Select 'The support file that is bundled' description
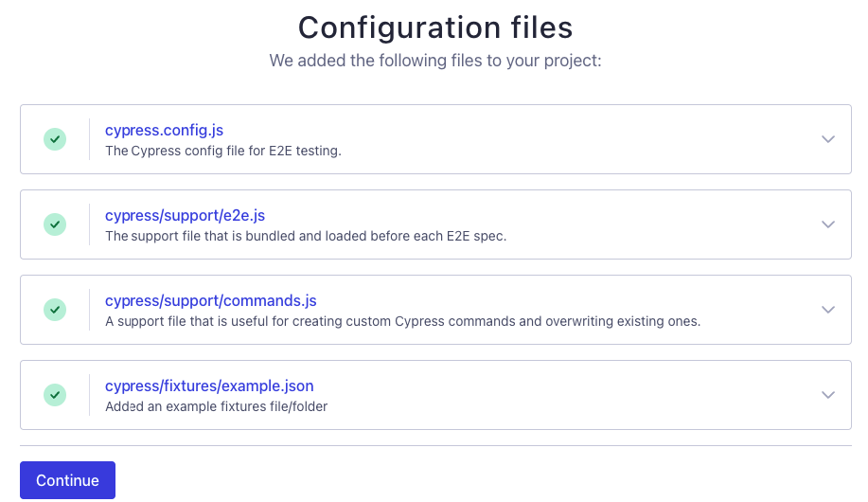 pyautogui.click(x=306, y=236)
